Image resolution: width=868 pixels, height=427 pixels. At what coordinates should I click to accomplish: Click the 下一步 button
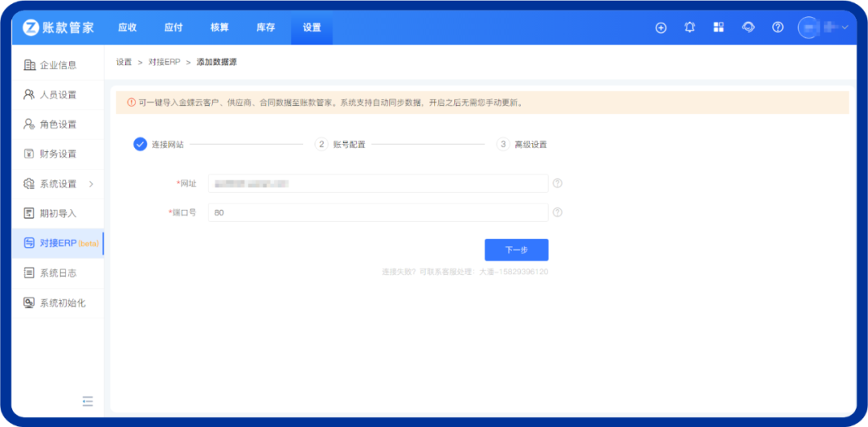click(516, 250)
